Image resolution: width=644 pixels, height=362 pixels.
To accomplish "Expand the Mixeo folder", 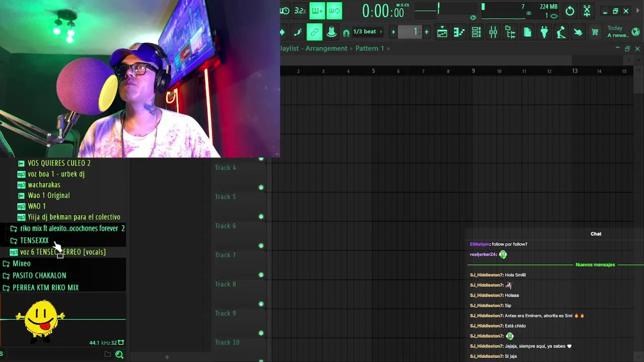I will tap(22, 263).
